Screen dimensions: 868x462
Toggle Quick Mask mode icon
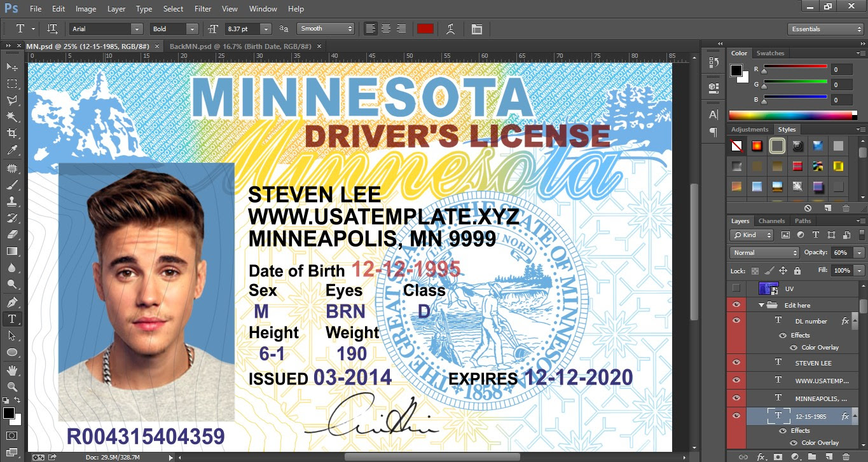point(11,435)
